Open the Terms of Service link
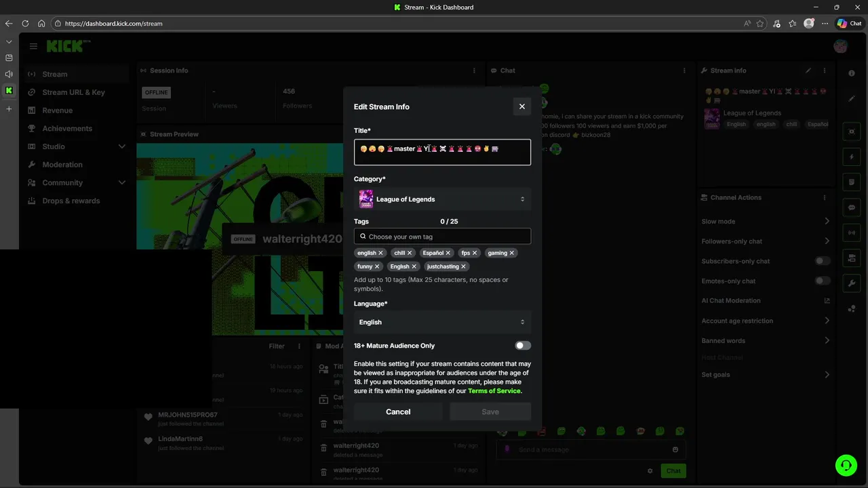Viewport: 868px width, 488px height. point(494,390)
